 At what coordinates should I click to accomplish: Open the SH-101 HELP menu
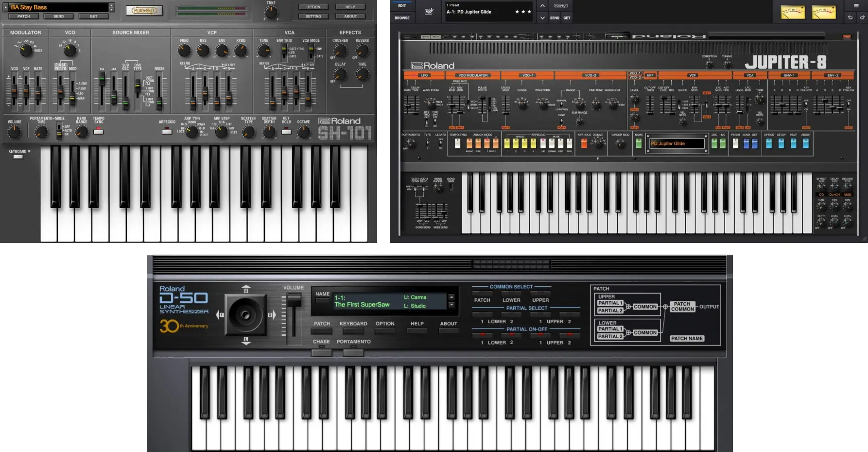350,7
